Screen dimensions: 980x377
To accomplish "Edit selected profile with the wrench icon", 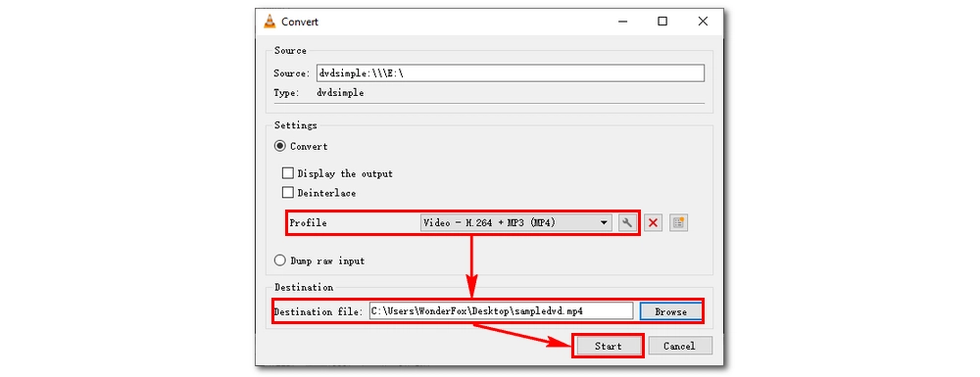I will tap(626, 223).
